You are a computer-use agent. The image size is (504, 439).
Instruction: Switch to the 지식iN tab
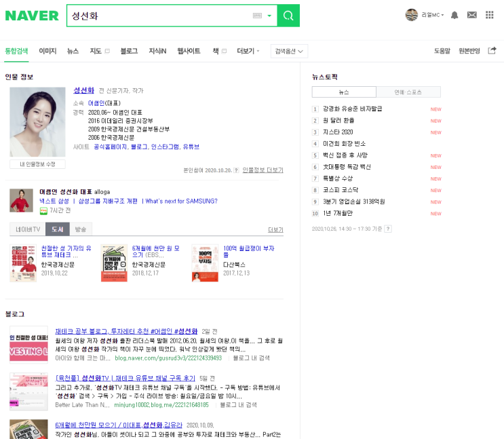[157, 51]
